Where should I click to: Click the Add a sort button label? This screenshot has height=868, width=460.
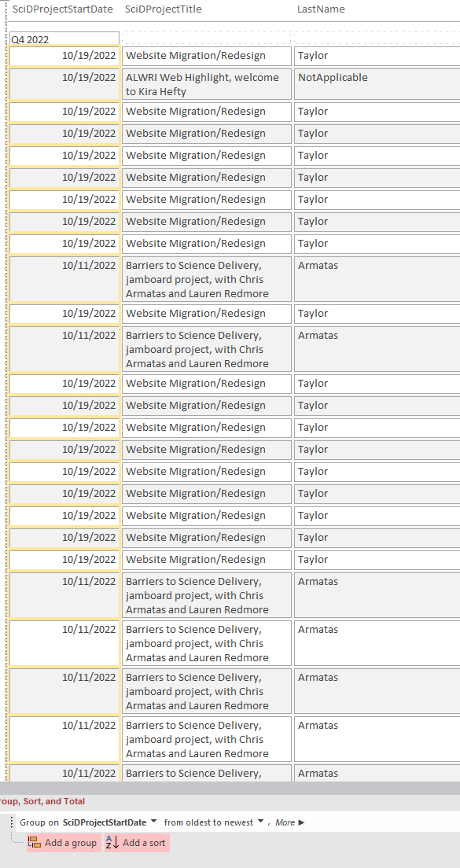point(144,843)
